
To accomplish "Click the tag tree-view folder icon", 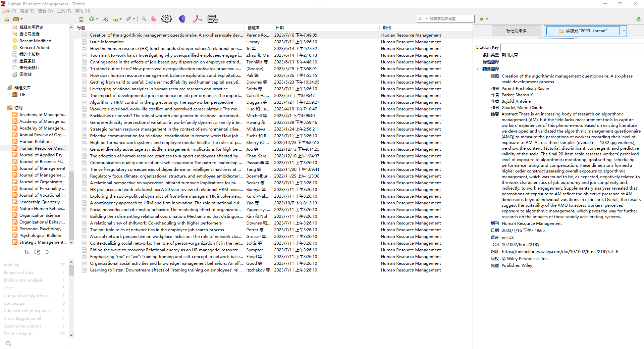I will [37, 252].
